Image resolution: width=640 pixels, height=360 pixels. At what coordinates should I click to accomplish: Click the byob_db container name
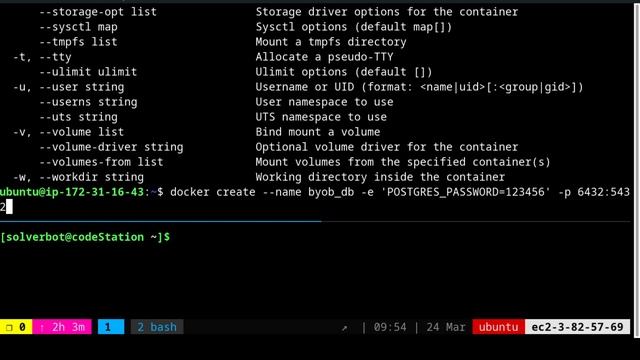pyautogui.click(x=331, y=192)
